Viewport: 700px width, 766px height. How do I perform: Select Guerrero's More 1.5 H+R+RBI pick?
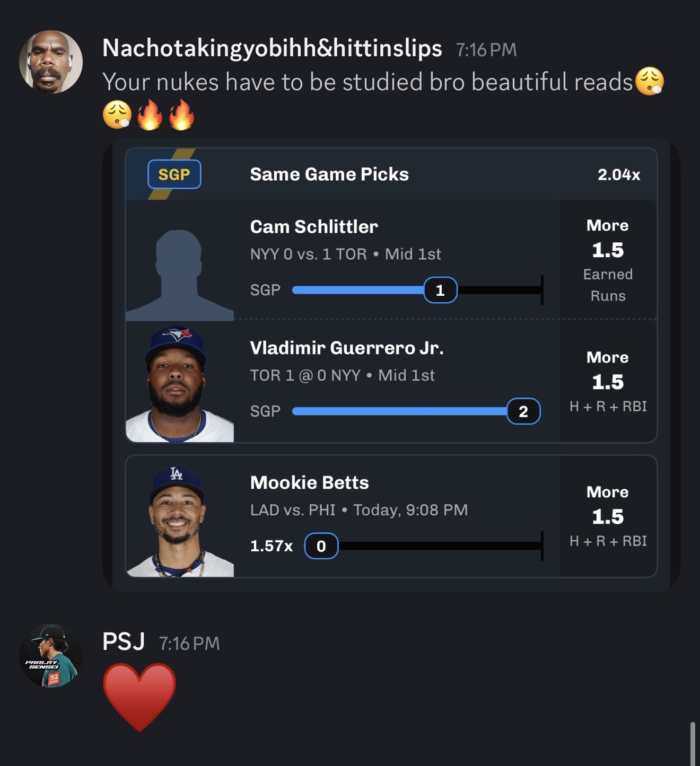tap(608, 382)
